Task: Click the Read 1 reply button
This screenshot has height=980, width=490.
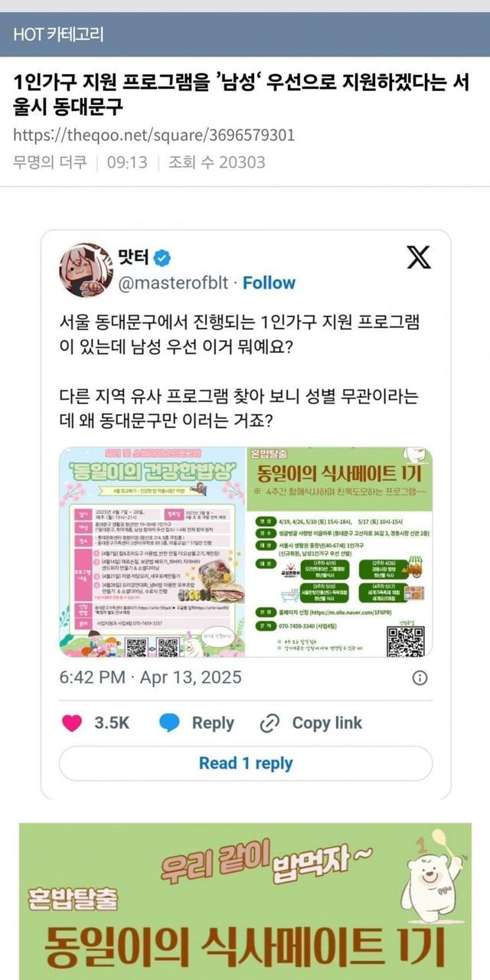Action: (246, 763)
